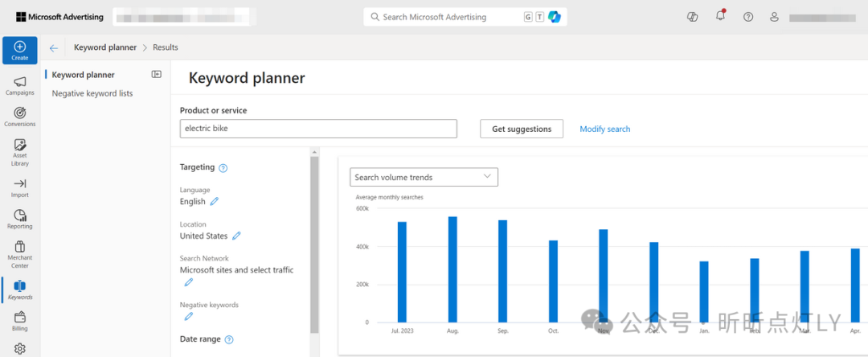Image resolution: width=868 pixels, height=357 pixels.
Task: Open Asset Library in sidebar
Action: tap(20, 153)
